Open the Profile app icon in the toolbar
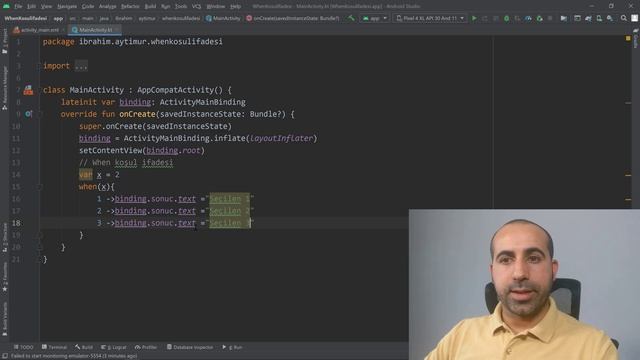The image size is (640, 360). [528, 18]
